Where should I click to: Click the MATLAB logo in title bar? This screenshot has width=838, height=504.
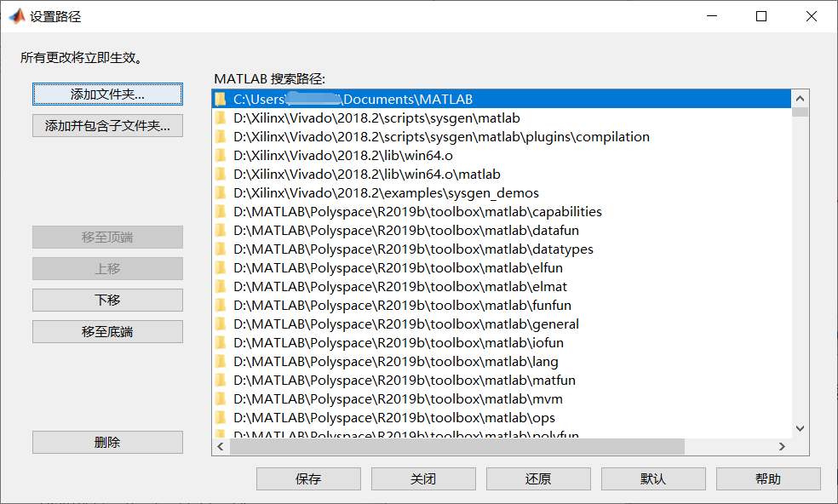click(x=17, y=16)
